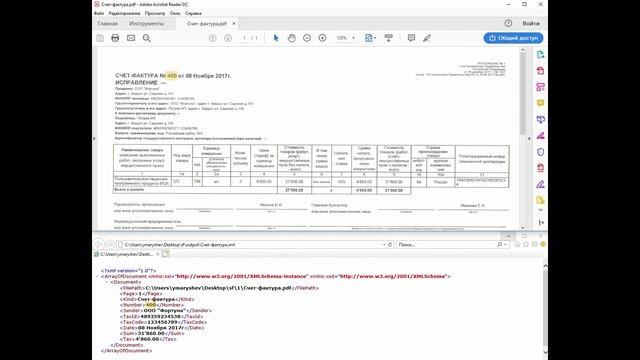640x360 pixels.
Task: Open Edit PDF tool in right pane
Action: (540, 87)
